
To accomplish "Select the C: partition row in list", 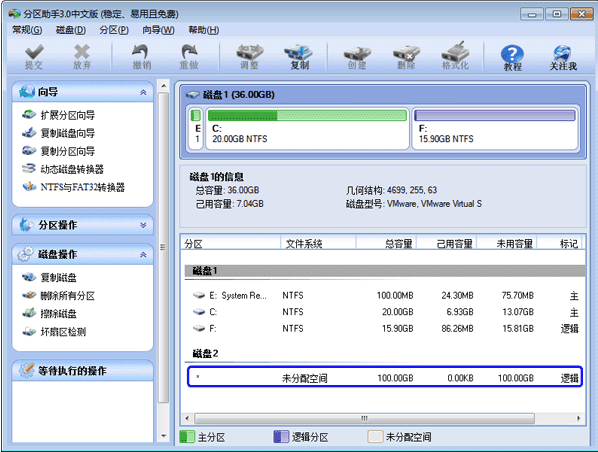I will point(384,312).
